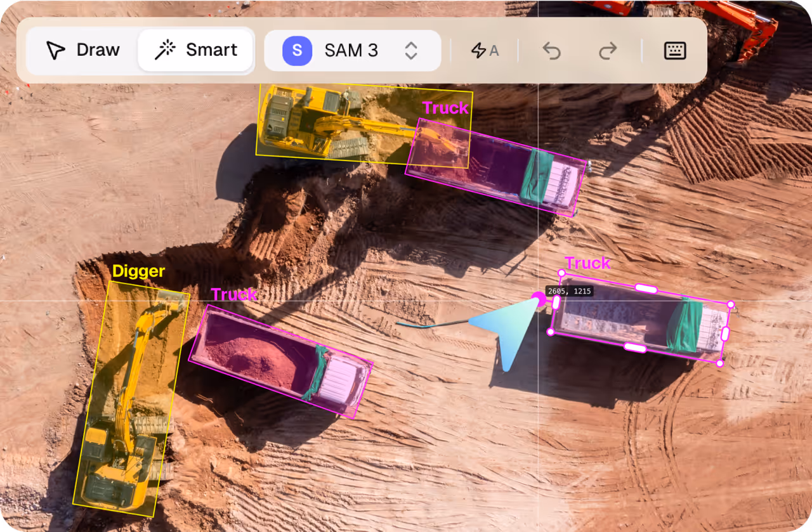Click the bottom-right corner handle of selected Truck box

719,363
